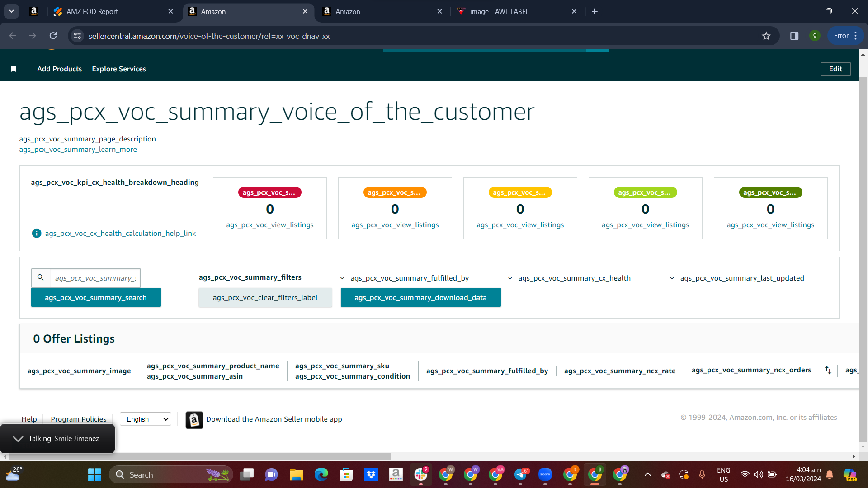This screenshot has width=868, height=488.
Task: Open Download the Amazon Seller mobile app link
Action: point(274,419)
